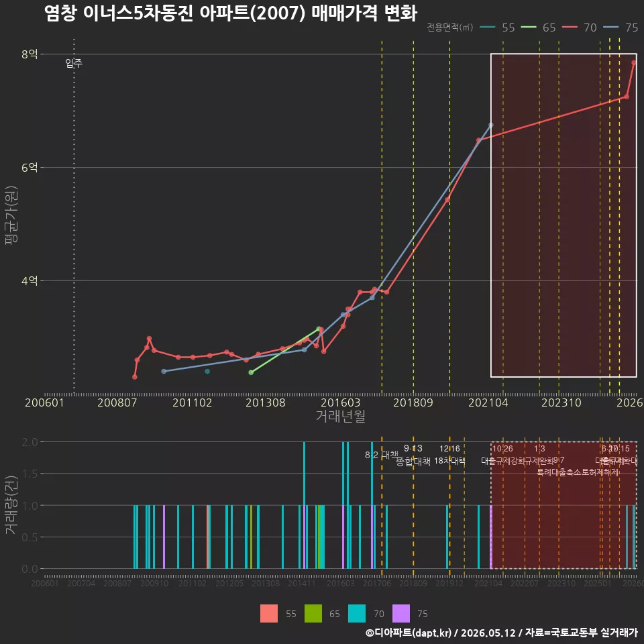
Task: Click the teal 70 swatch in bottom legend
Action: [x=357, y=614]
